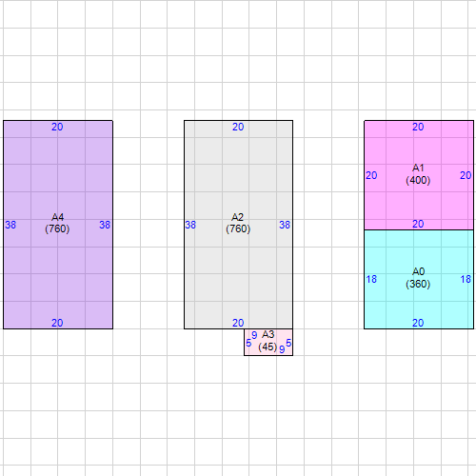This screenshot has height=476, width=476.
Task: Click the left side dimension 18 of A0
Action: click(371, 279)
